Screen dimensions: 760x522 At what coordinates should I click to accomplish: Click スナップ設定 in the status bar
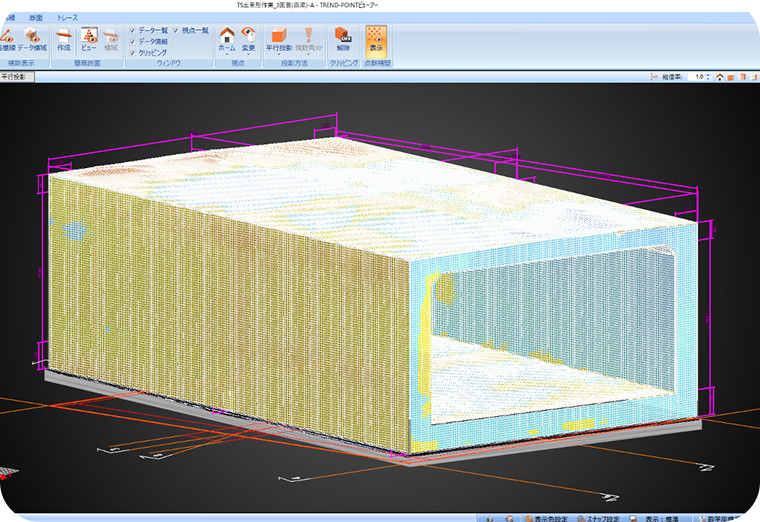600,518
